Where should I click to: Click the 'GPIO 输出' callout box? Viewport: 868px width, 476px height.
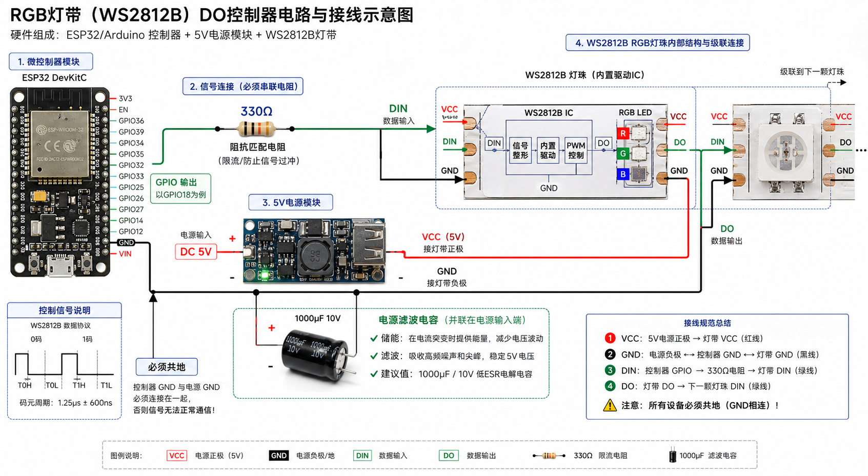tap(180, 188)
